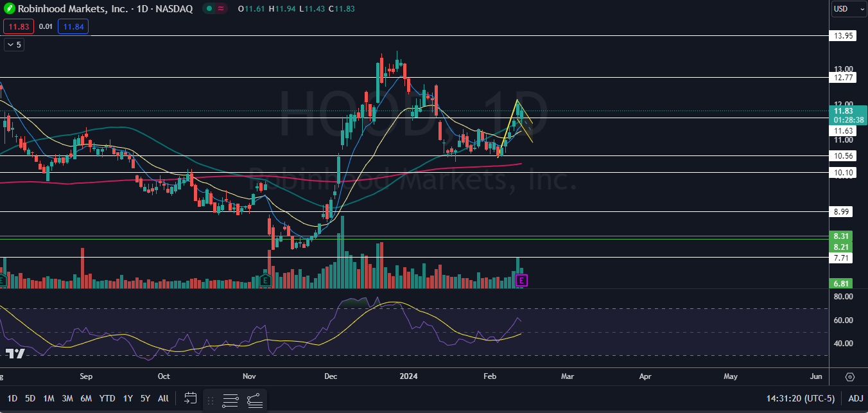Click the earnings E marker near November
The image size is (868, 413).
[266, 280]
